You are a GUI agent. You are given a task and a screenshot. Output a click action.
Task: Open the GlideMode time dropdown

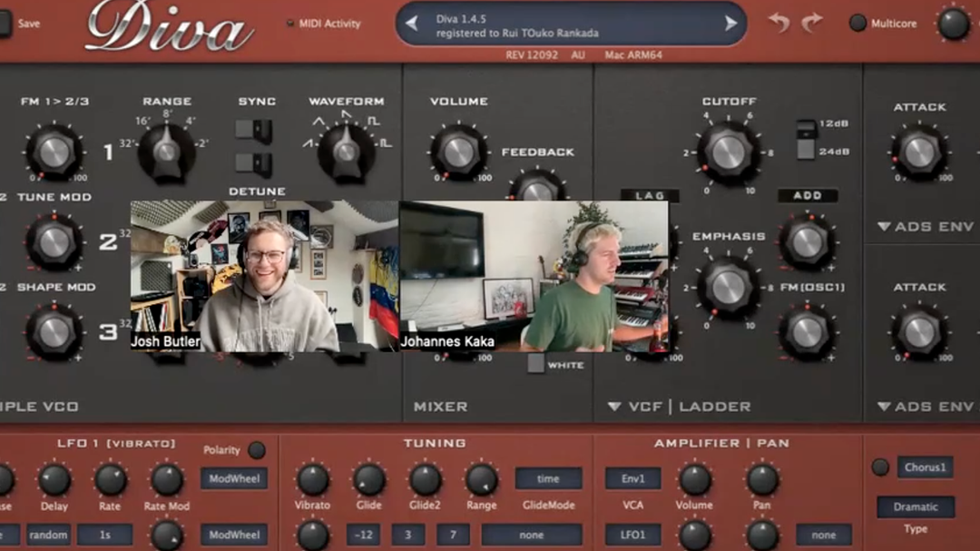pyautogui.click(x=548, y=478)
